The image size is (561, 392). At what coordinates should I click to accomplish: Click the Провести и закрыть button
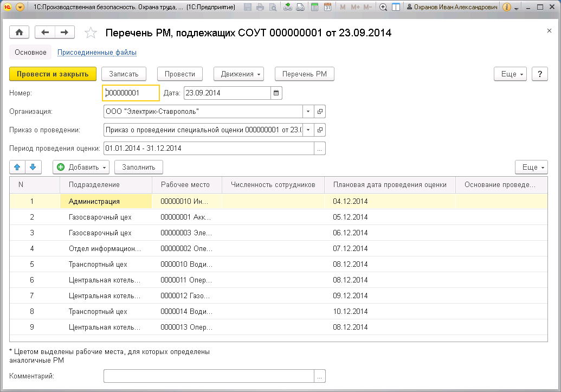coord(53,74)
